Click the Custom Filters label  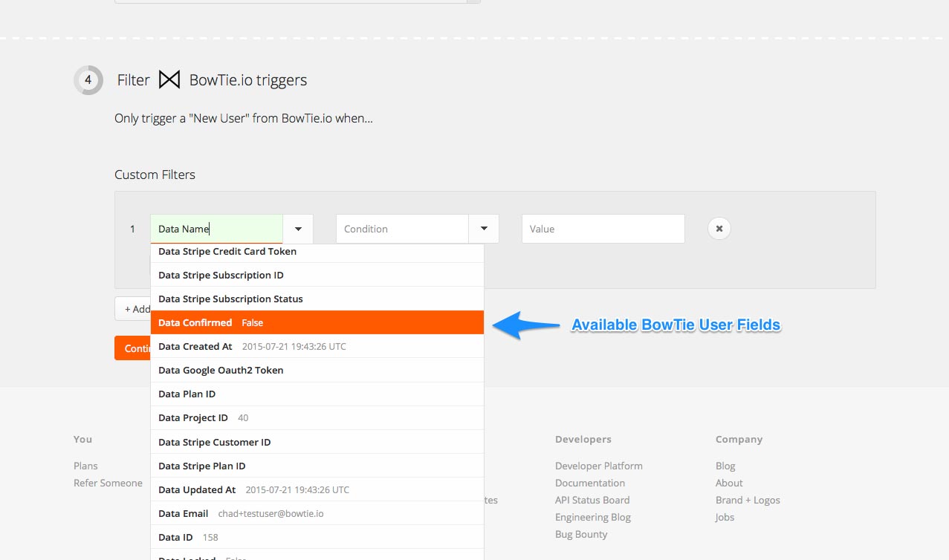coord(155,175)
